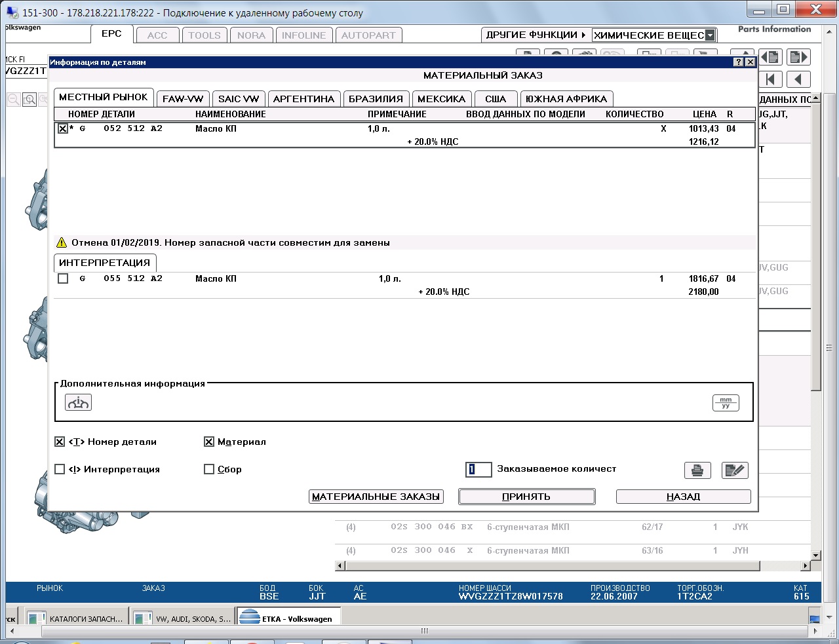
Task: Activate ETKA - Volkswagen taskbar button
Action: [x=289, y=618]
